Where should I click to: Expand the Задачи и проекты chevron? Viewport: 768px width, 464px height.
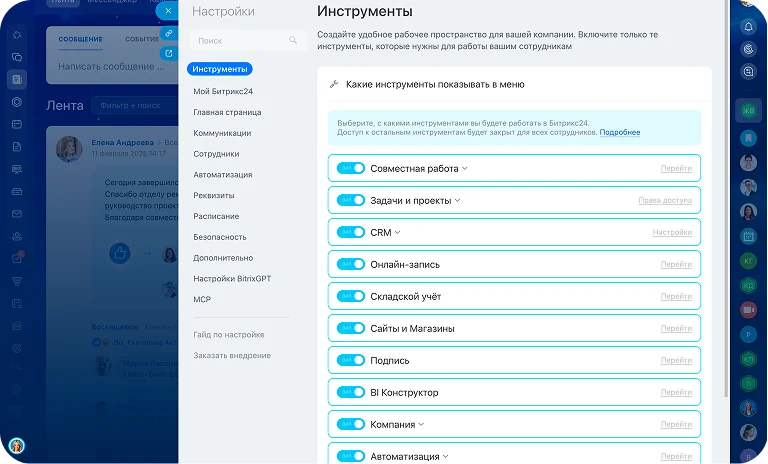[457, 200]
